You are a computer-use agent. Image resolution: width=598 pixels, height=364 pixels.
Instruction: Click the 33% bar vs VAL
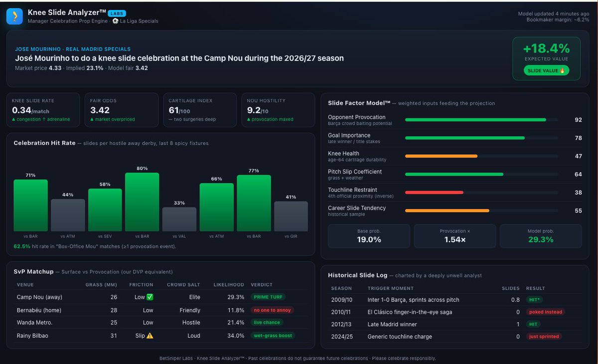(179, 219)
